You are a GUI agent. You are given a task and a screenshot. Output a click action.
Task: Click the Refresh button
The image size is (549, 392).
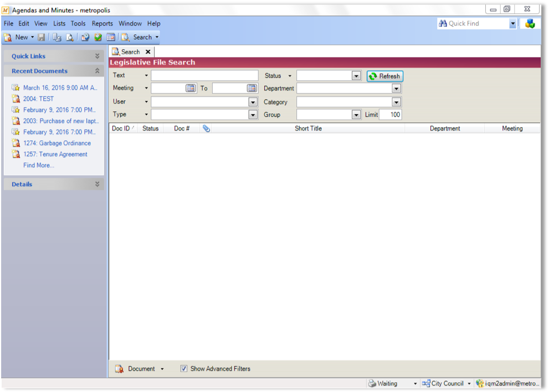pos(385,76)
